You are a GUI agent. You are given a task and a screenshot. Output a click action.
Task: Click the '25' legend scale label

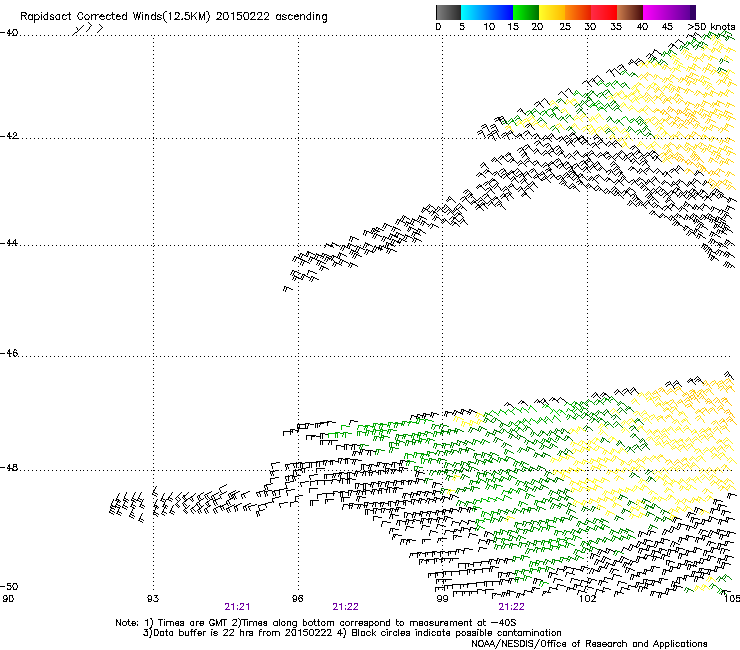coord(565,26)
